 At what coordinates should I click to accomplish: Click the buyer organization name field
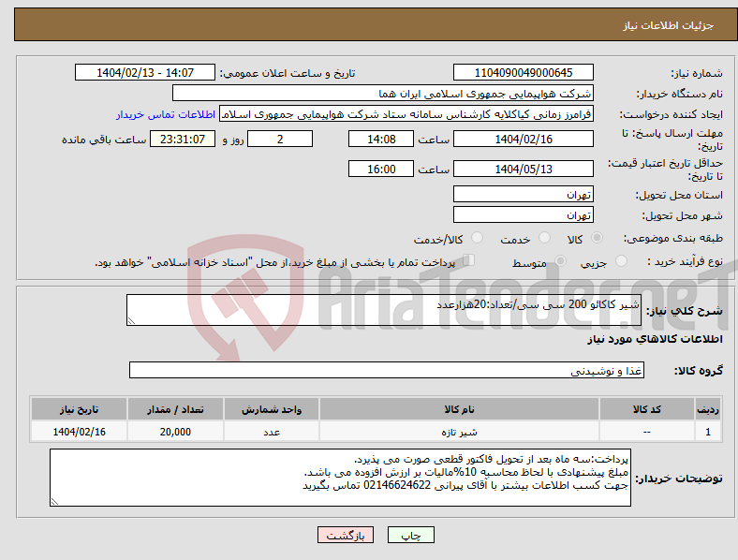[x=383, y=93]
